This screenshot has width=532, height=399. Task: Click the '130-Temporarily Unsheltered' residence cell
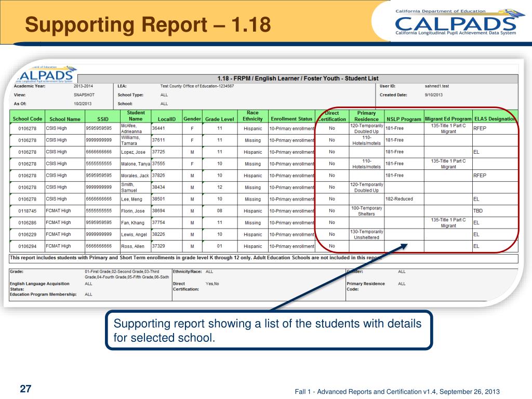[x=366, y=234]
